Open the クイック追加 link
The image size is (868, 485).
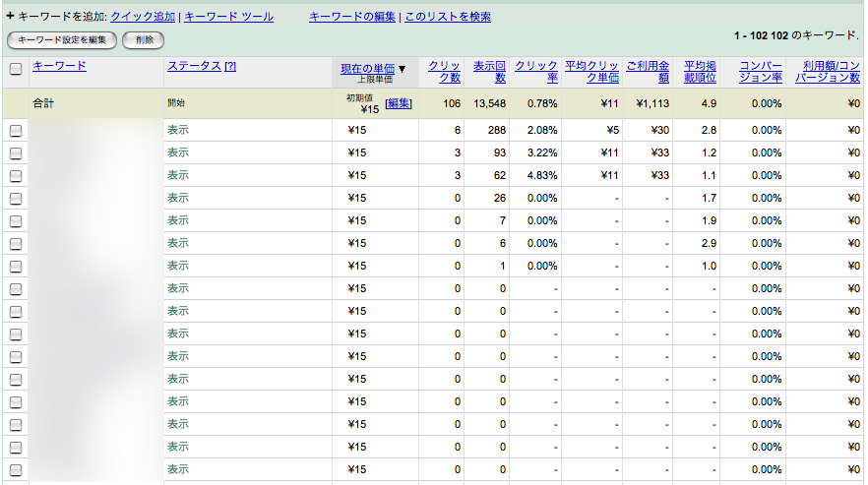(143, 17)
